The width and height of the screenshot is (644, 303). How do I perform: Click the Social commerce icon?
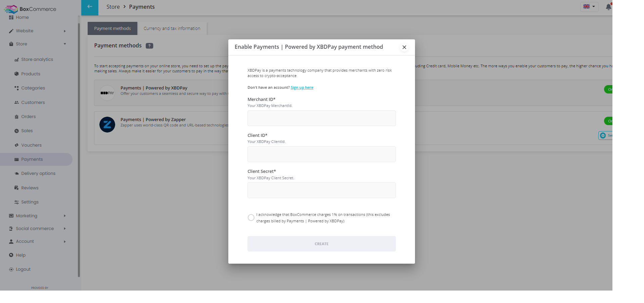(x=11, y=229)
